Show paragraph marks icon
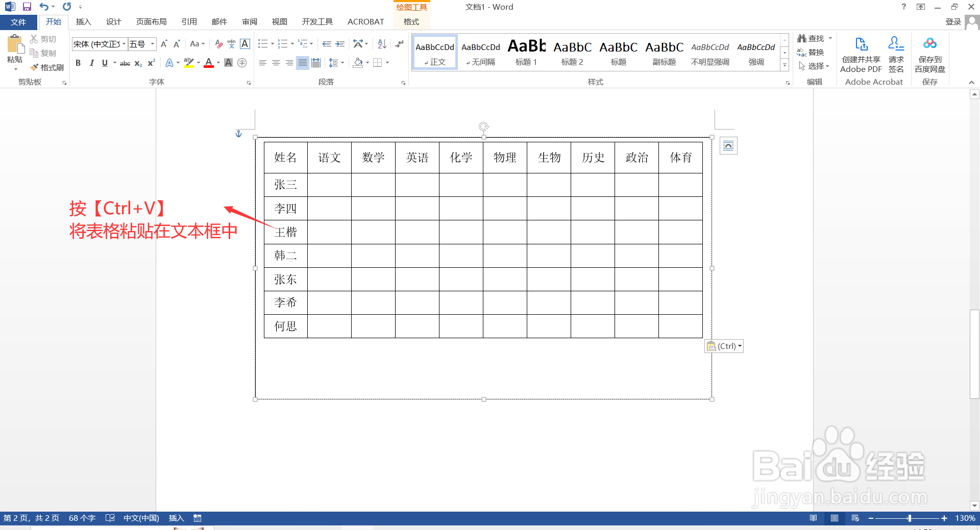This screenshot has height=530, width=980. [400, 44]
